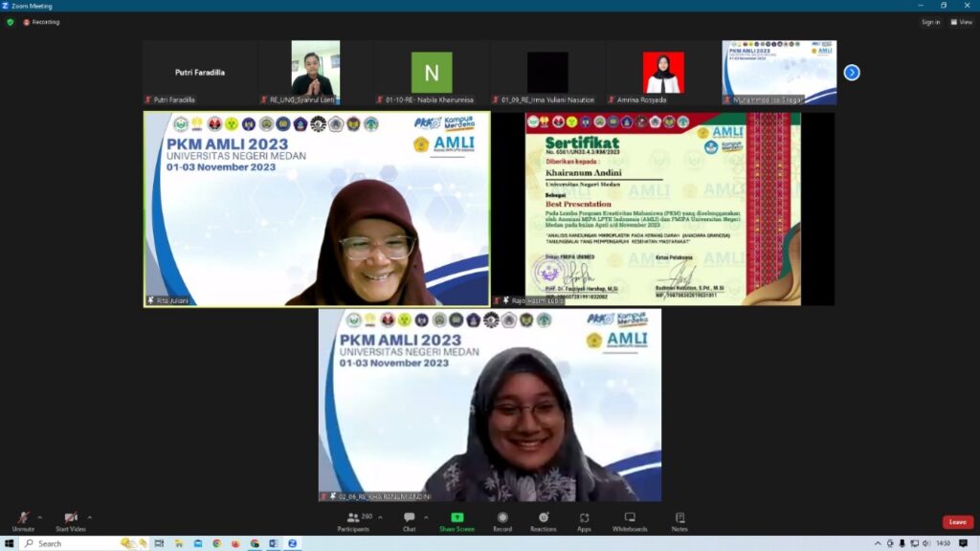Expand the arrow next to Participants
The image size is (980, 551).
pos(380,518)
